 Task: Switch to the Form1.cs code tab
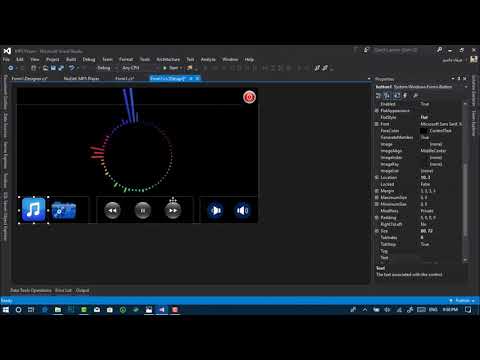pos(125,78)
